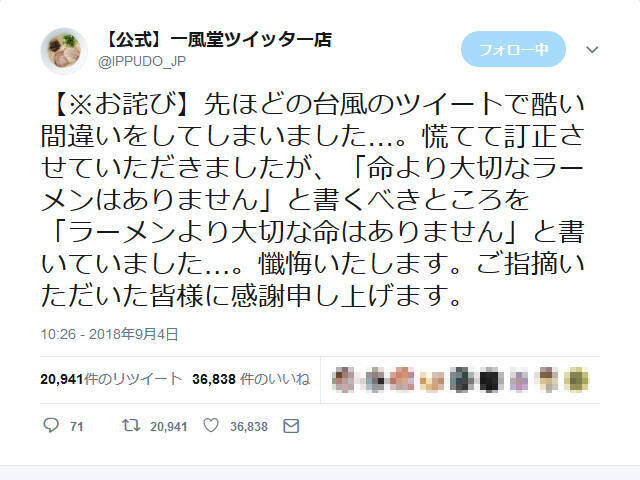Like the tweet with heart icon
This screenshot has width=640, height=480.
coord(211,426)
